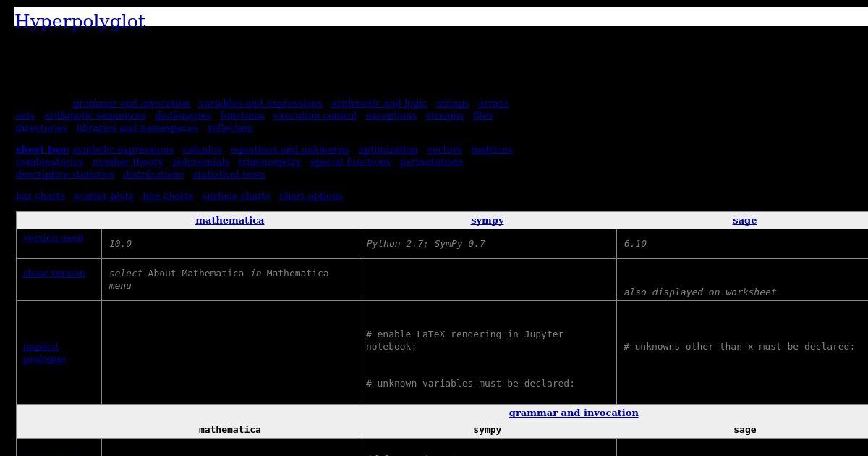Open arithmetic sequences section link

95,116
